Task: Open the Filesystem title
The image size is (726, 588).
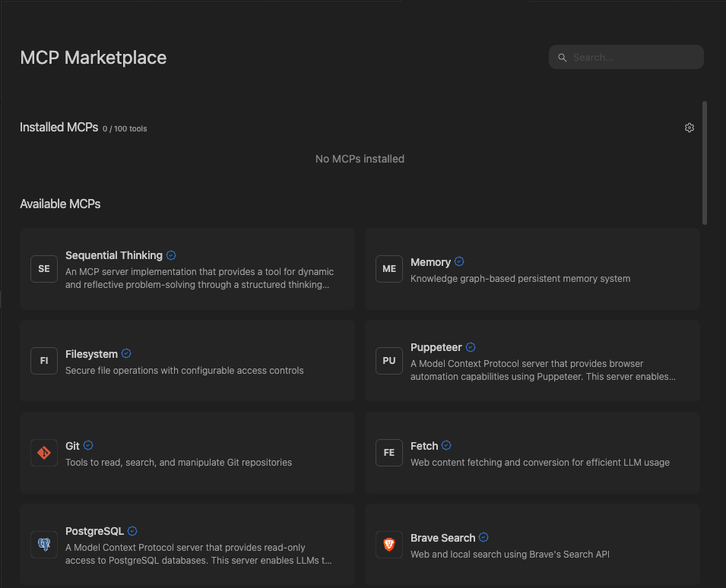Action: (91, 354)
